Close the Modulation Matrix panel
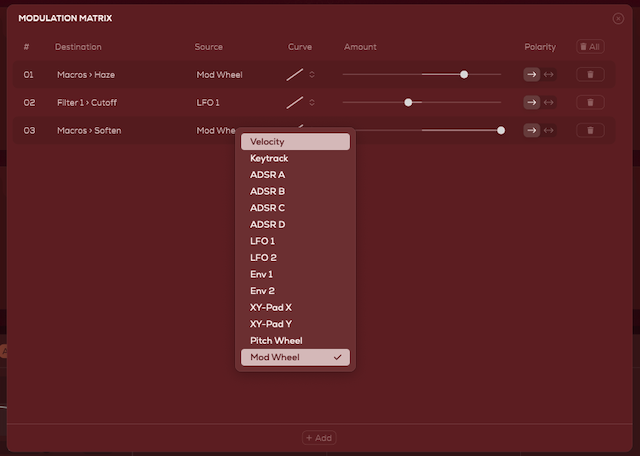 618,18
